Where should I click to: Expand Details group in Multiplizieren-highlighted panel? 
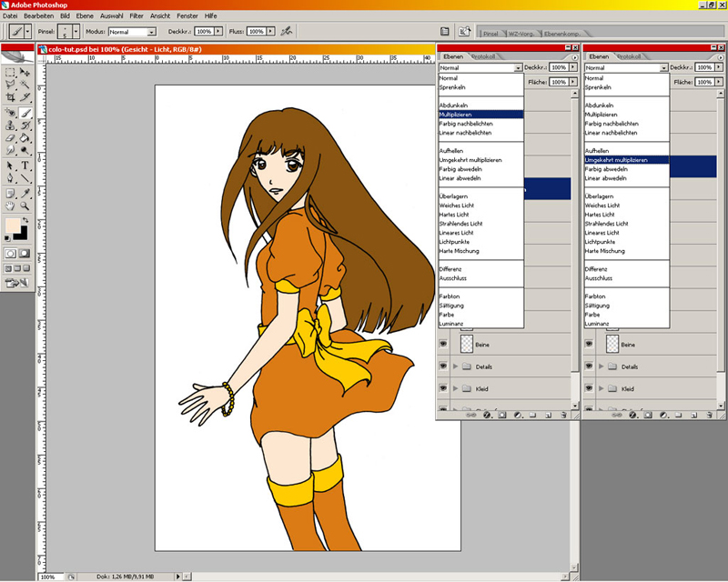[456, 366]
